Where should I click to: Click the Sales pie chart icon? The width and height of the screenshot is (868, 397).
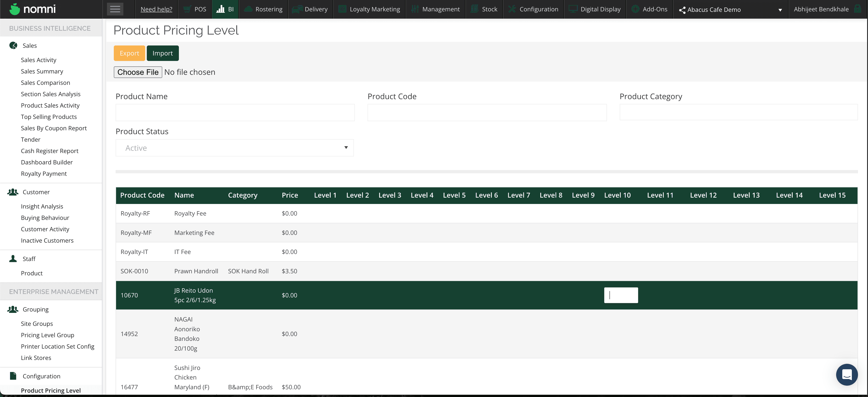point(13,45)
